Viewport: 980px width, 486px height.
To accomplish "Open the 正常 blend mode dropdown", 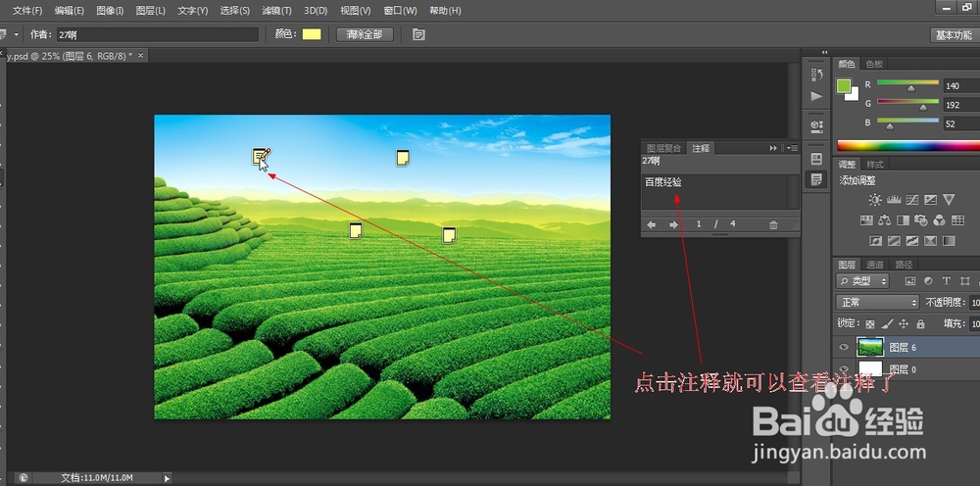I will [877, 302].
